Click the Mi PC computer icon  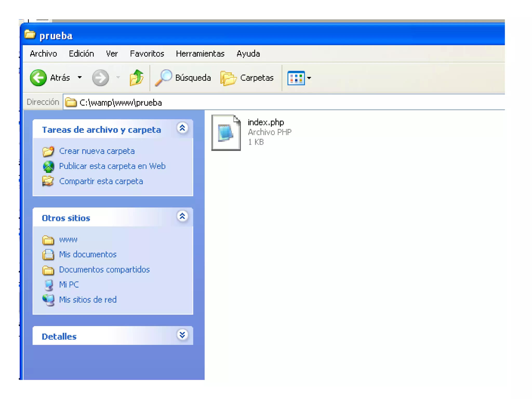coord(49,285)
